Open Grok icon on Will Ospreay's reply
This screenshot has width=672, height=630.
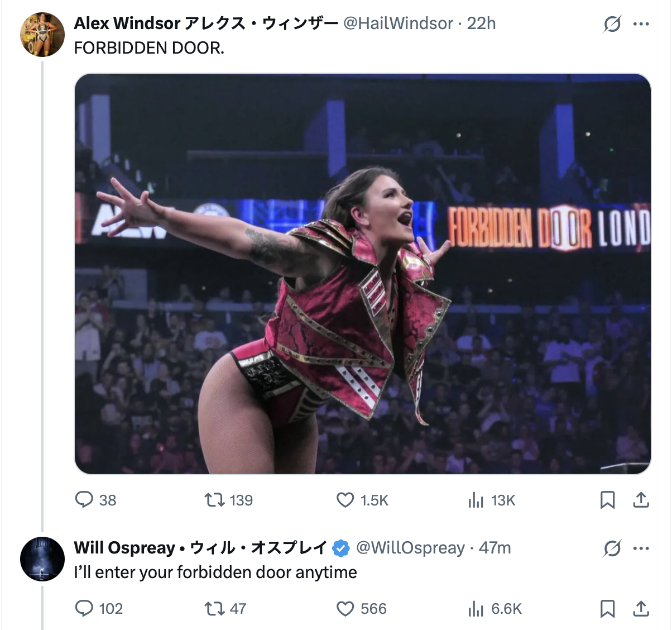point(612,549)
